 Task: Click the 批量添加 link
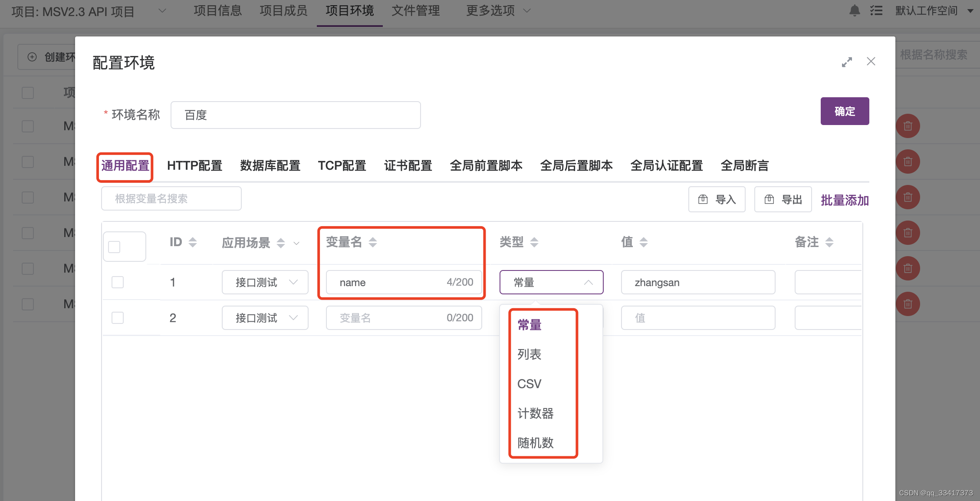pos(844,200)
